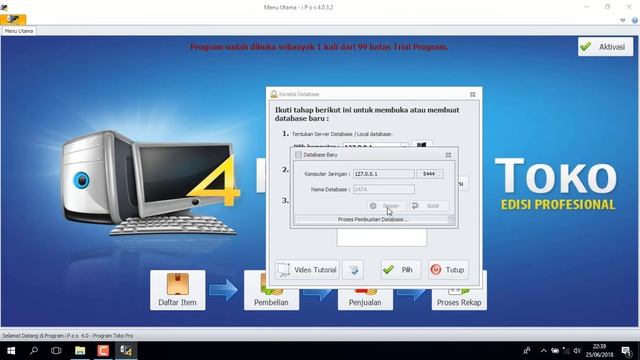This screenshot has height=360, width=640.
Task: Open the volume control in system tray
Action: pyautogui.click(x=577, y=351)
